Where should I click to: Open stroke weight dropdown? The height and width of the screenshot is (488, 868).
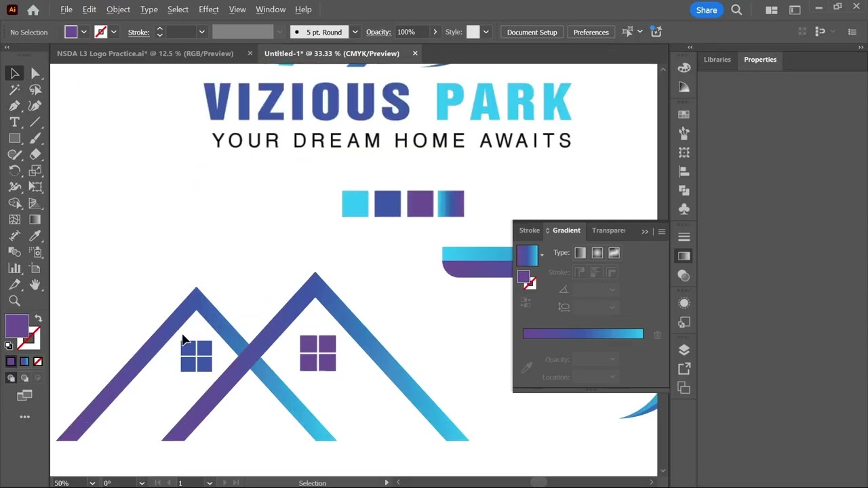(201, 32)
